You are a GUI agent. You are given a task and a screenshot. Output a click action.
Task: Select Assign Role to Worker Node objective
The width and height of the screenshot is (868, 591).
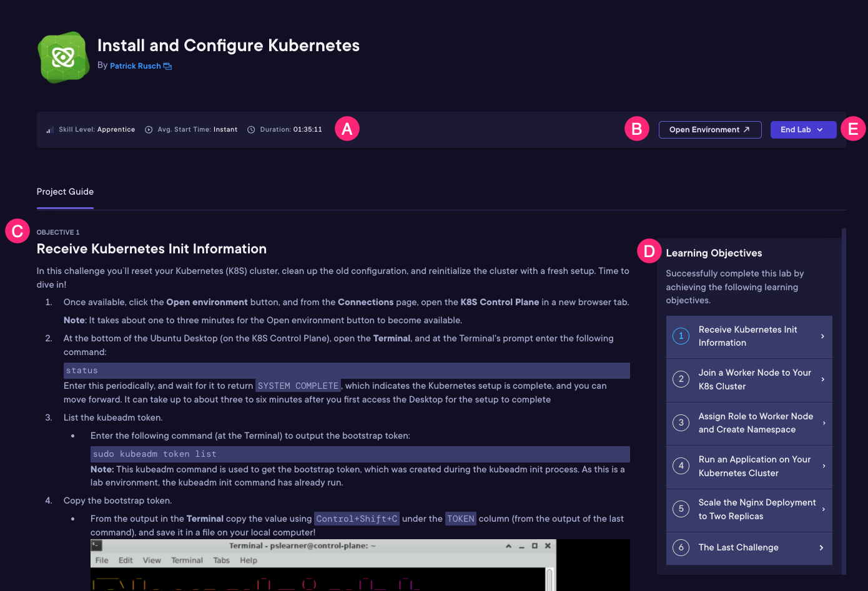click(x=749, y=423)
